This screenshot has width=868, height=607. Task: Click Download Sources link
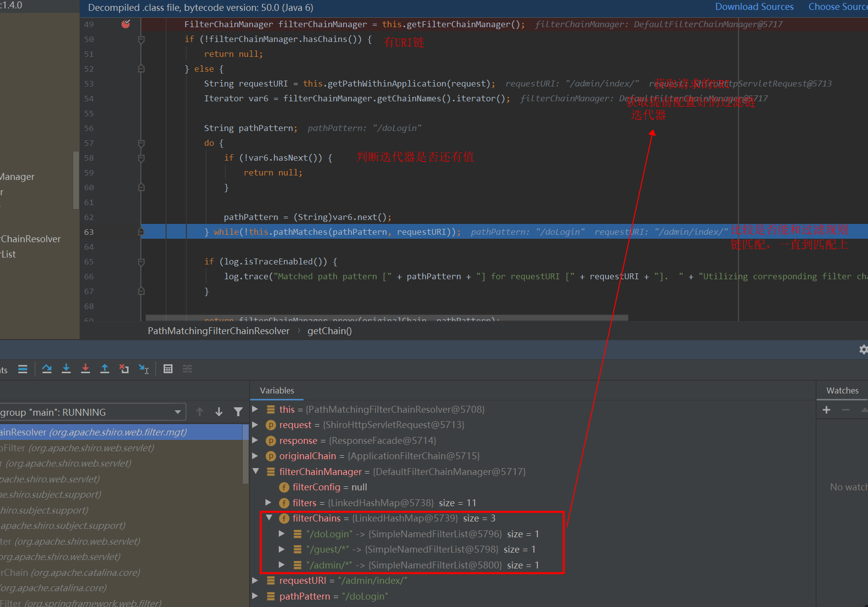pyautogui.click(x=754, y=7)
